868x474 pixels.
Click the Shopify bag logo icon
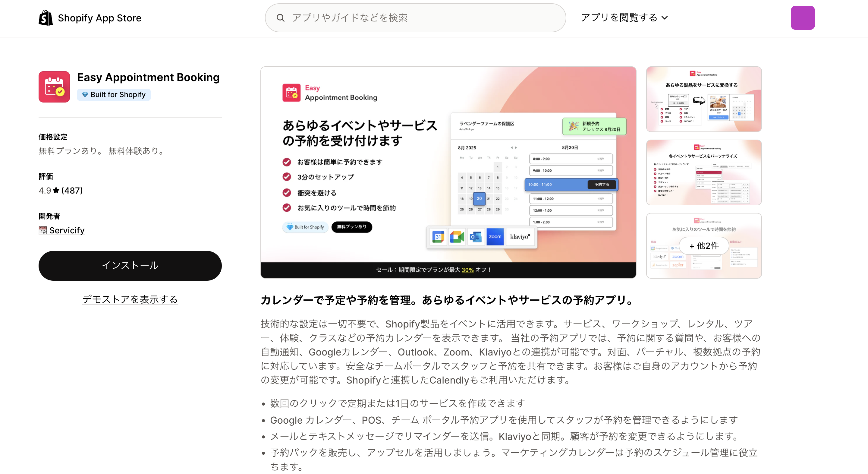pyautogui.click(x=46, y=17)
